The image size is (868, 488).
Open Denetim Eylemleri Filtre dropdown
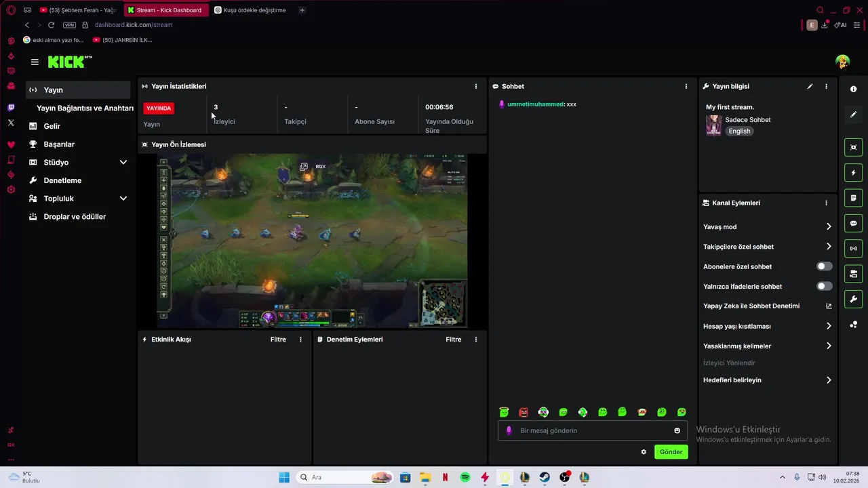454,340
